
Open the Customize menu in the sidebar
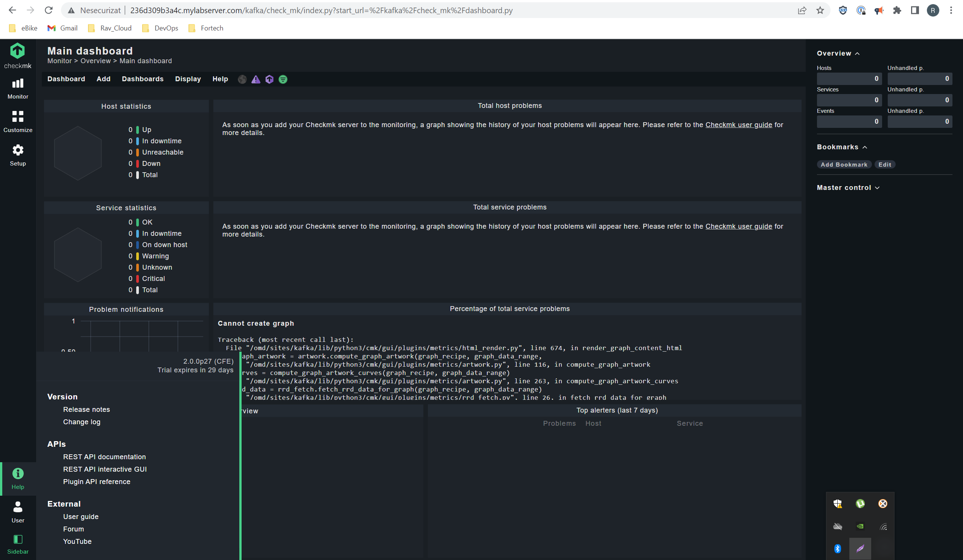click(18, 121)
